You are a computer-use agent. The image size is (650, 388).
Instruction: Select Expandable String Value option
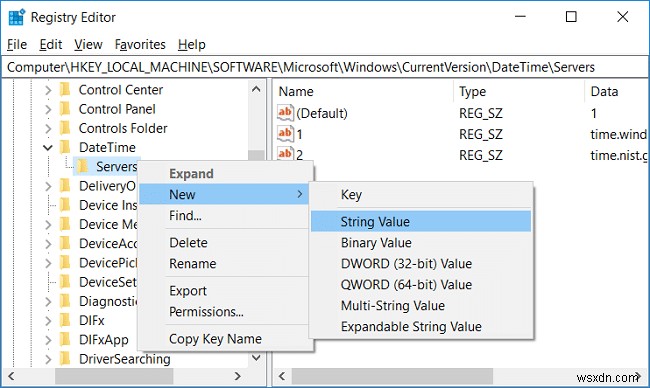pyautogui.click(x=421, y=326)
